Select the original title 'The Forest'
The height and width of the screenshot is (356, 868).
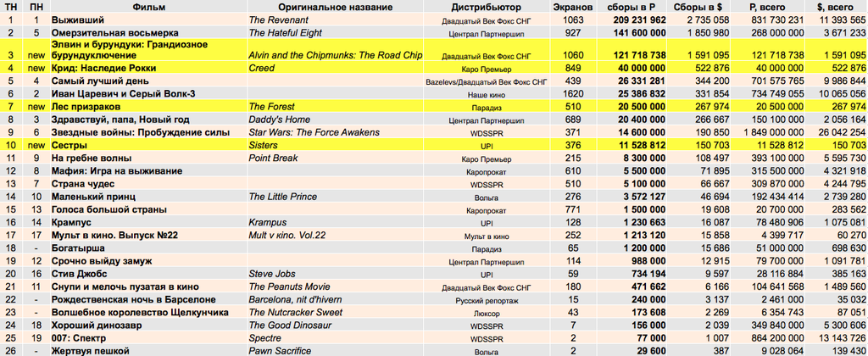pos(272,106)
